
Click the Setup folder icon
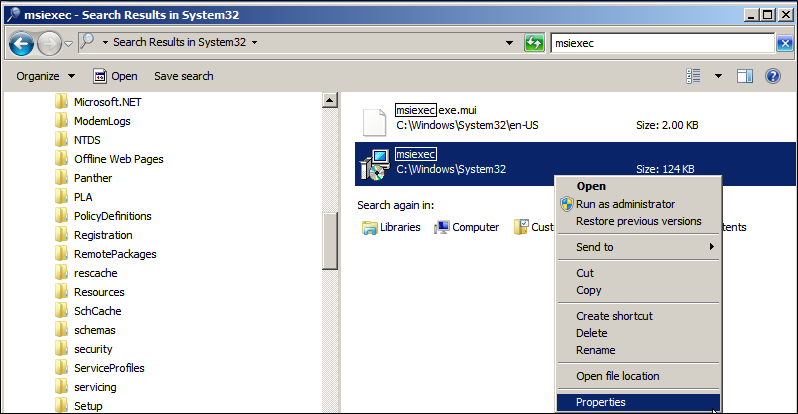point(61,405)
